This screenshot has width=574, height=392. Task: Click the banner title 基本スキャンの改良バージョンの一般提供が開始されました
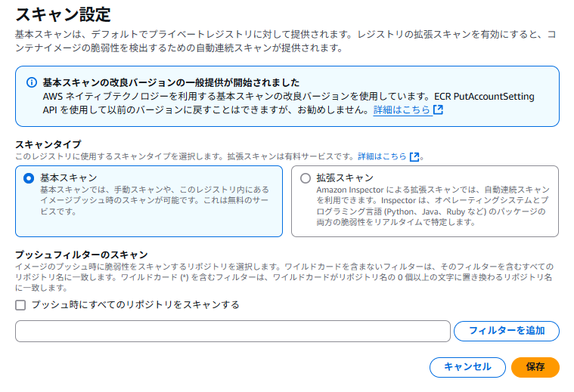click(171, 82)
